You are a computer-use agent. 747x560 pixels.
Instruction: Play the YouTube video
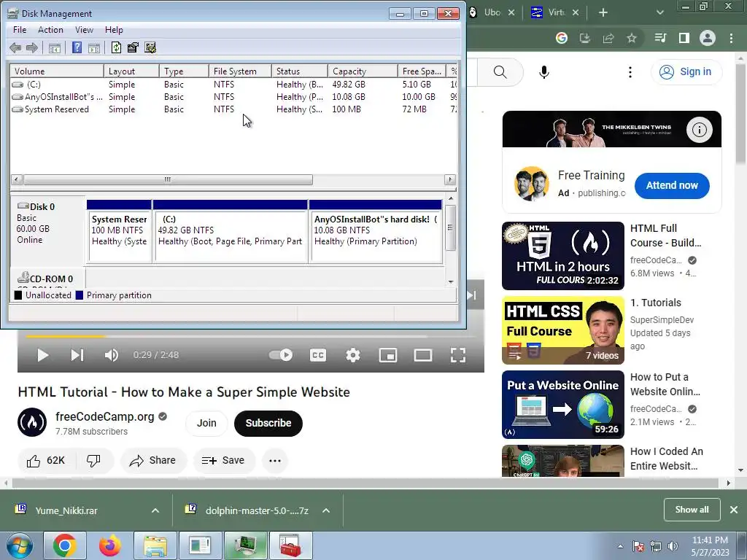[42, 355]
